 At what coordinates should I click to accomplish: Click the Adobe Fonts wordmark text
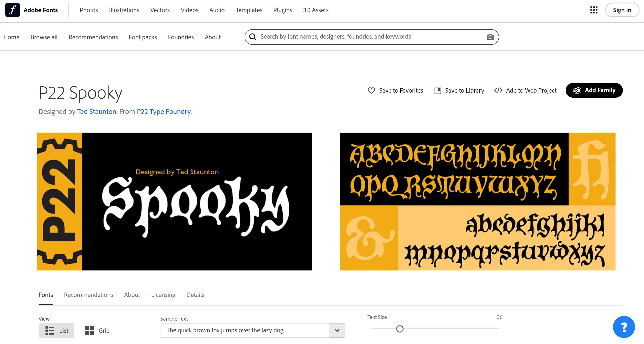41,10
